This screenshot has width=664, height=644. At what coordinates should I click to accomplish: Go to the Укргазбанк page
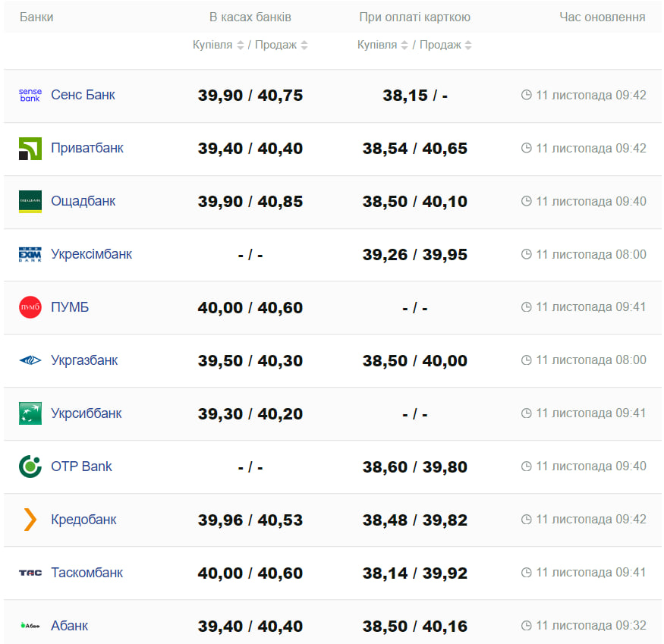click(84, 360)
